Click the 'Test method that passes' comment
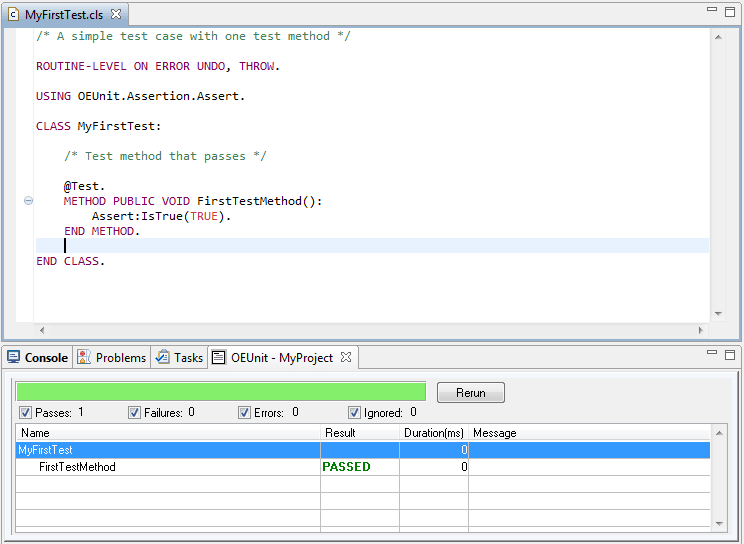Image resolution: width=744 pixels, height=544 pixels. [165, 156]
